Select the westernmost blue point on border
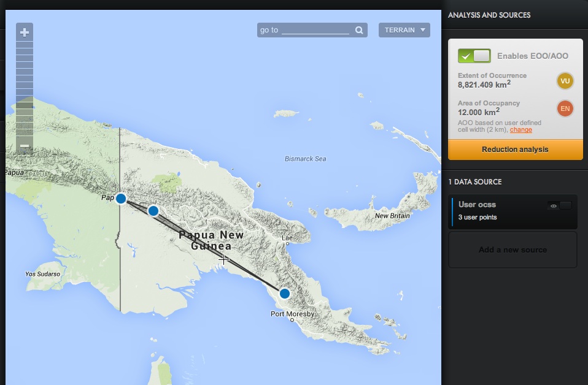This screenshot has width=588, height=385. (121, 198)
